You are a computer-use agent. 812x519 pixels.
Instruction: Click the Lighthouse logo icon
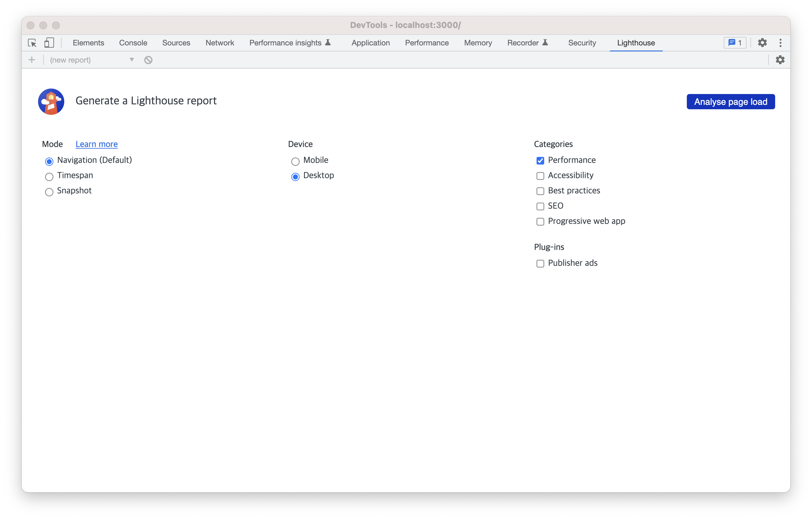[x=51, y=102]
